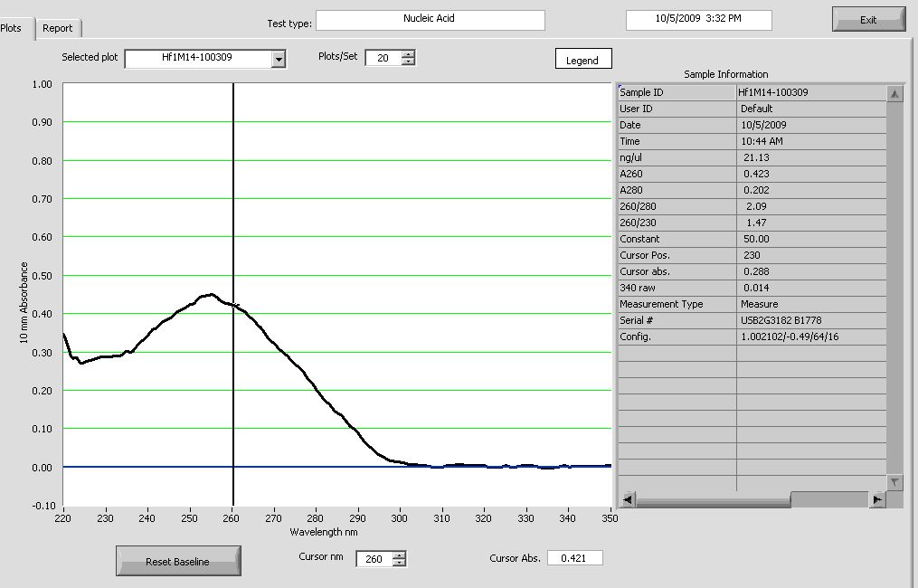Select the A280 value 0.202
This screenshot has width=918, height=588.
[756, 190]
